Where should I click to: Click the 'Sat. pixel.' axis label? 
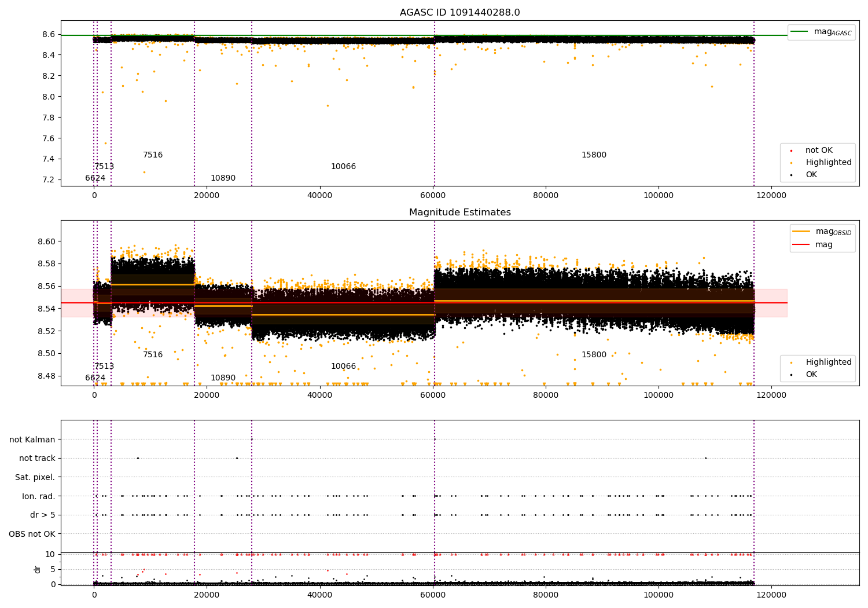coord(35,477)
